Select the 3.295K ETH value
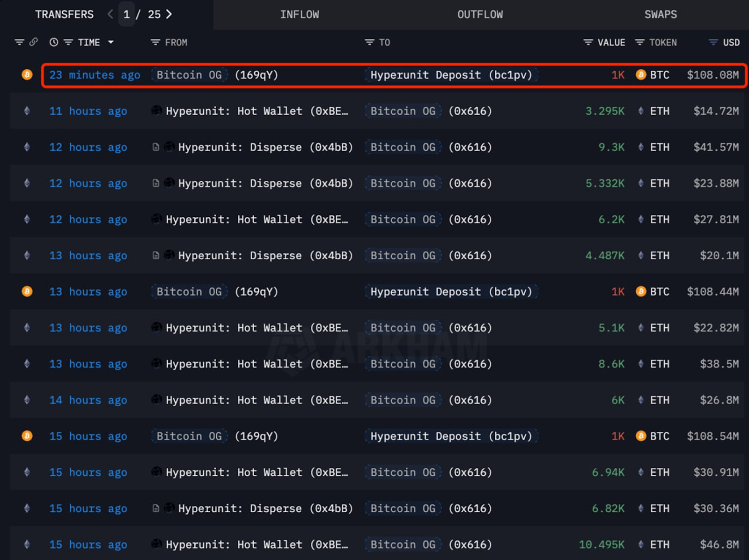749x560 pixels. (605, 111)
